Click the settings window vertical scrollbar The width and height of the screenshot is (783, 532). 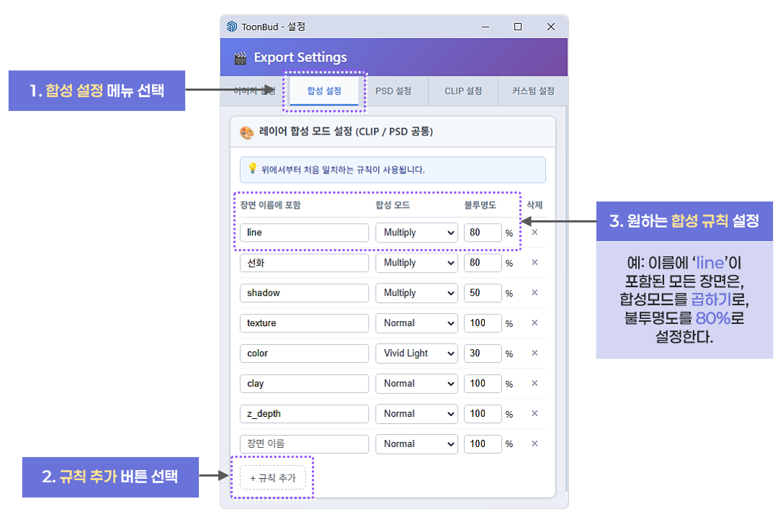point(566,299)
